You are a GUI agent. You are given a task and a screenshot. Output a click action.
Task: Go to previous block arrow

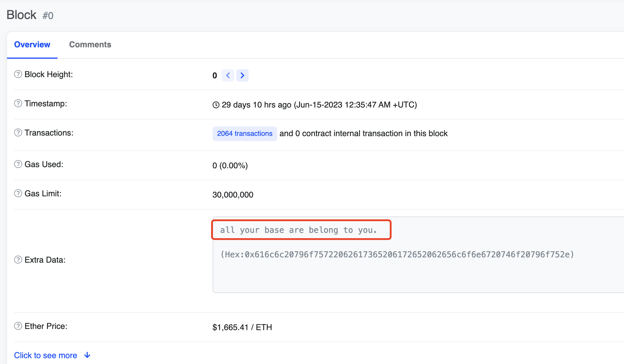(228, 75)
